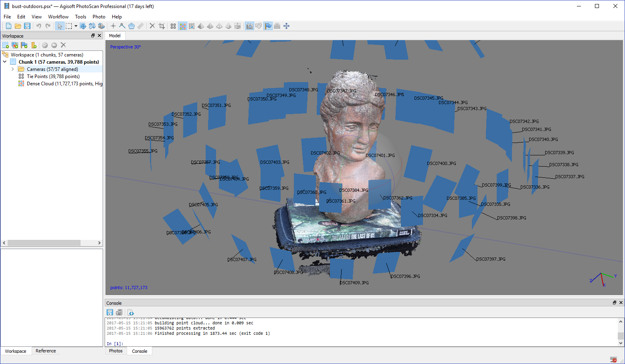Switch to the Photos tab

pyautogui.click(x=115, y=351)
